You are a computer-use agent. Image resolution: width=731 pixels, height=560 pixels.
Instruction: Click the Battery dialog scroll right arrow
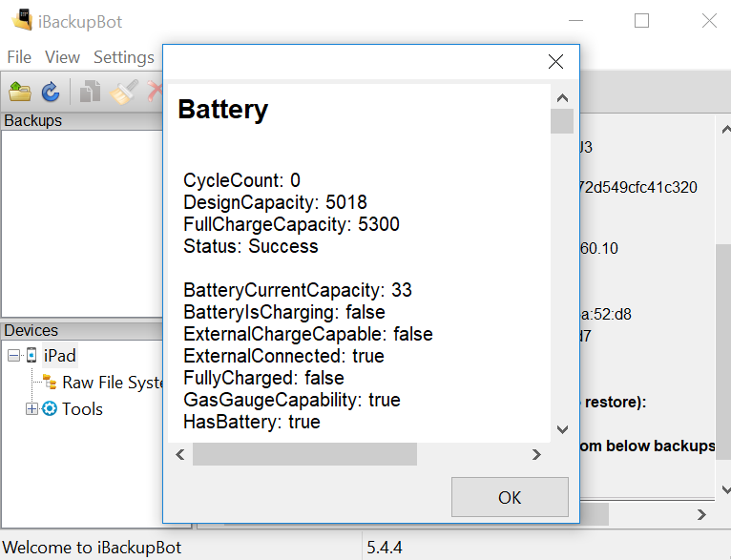pos(536,454)
